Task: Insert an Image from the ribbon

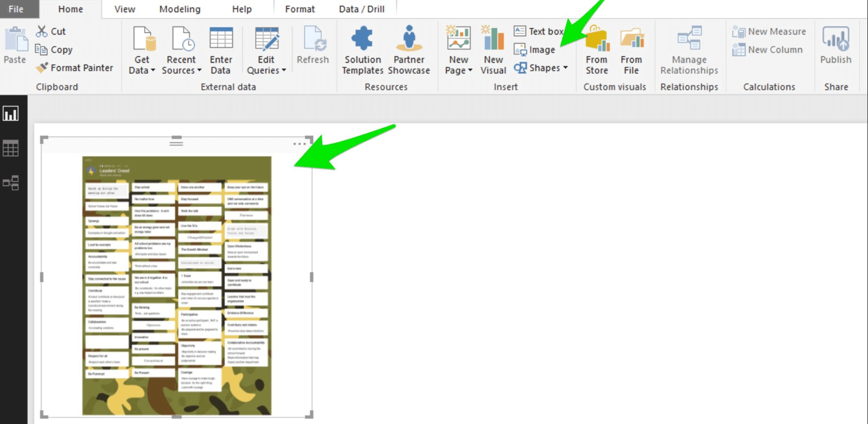Action: tap(535, 50)
